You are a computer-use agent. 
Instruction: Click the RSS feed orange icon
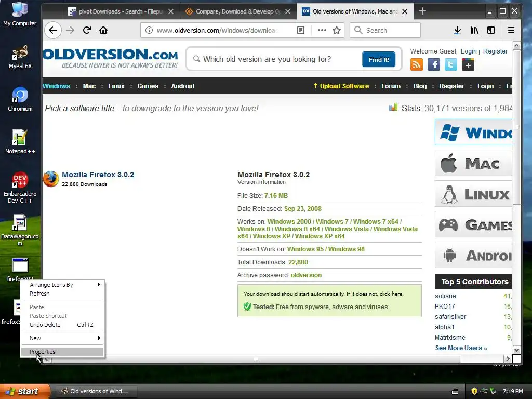[x=417, y=64]
